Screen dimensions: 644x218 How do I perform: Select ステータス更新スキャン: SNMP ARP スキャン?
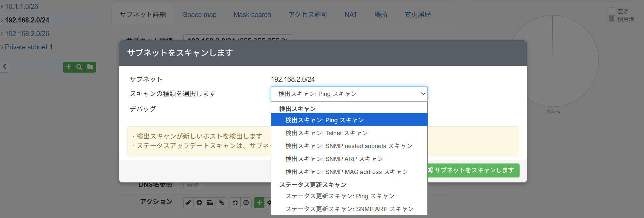(349, 209)
